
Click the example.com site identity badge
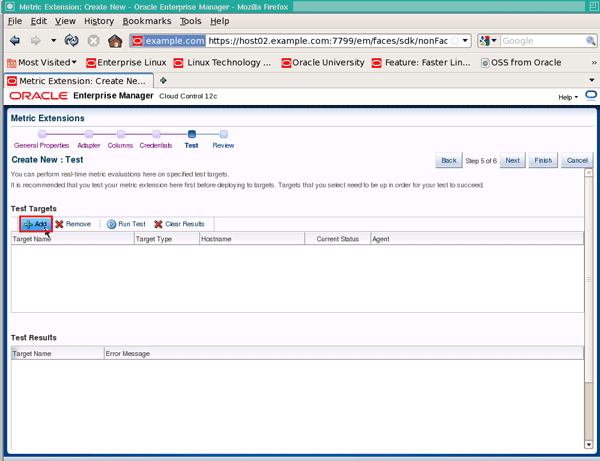[168, 41]
